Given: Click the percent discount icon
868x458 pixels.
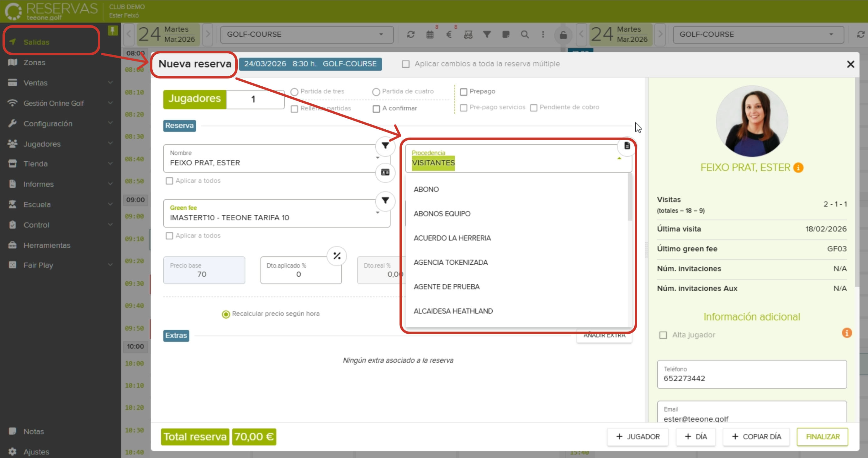Looking at the screenshot, I should (337, 256).
